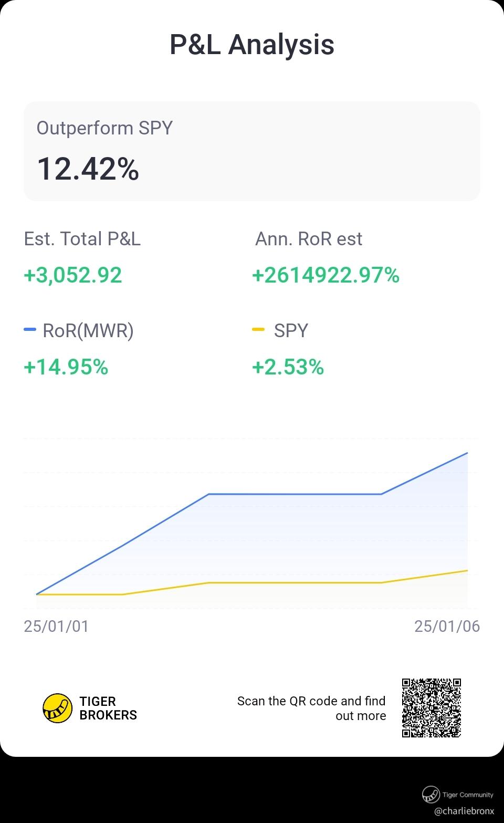
Task: Click the QR code image
Action: (x=432, y=708)
